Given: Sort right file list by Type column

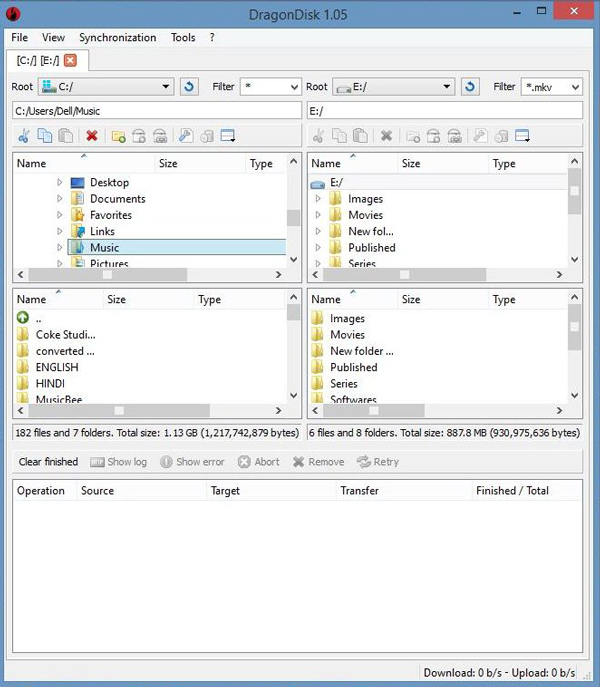Looking at the screenshot, I should 528,299.
